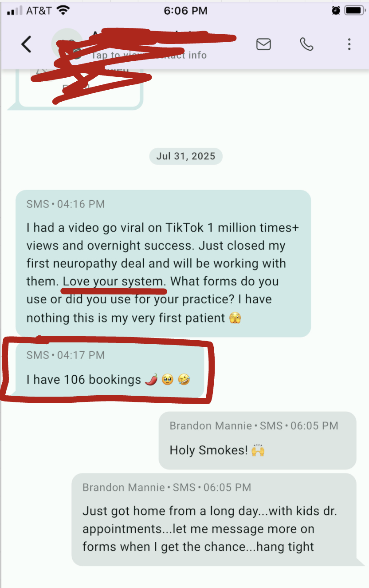This screenshot has width=369, height=588.
Task: Select the 'Holy Smokes!' reply bubble
Action: (257, 441)
